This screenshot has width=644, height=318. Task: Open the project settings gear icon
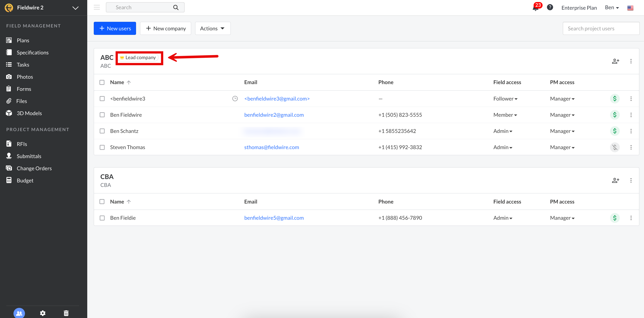(x=43, y=313)
